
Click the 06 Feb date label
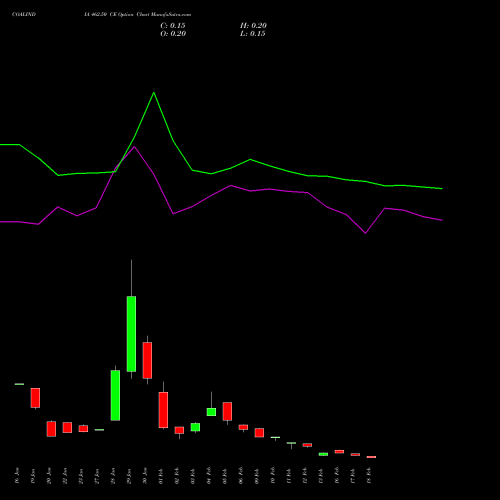point(241,476)
